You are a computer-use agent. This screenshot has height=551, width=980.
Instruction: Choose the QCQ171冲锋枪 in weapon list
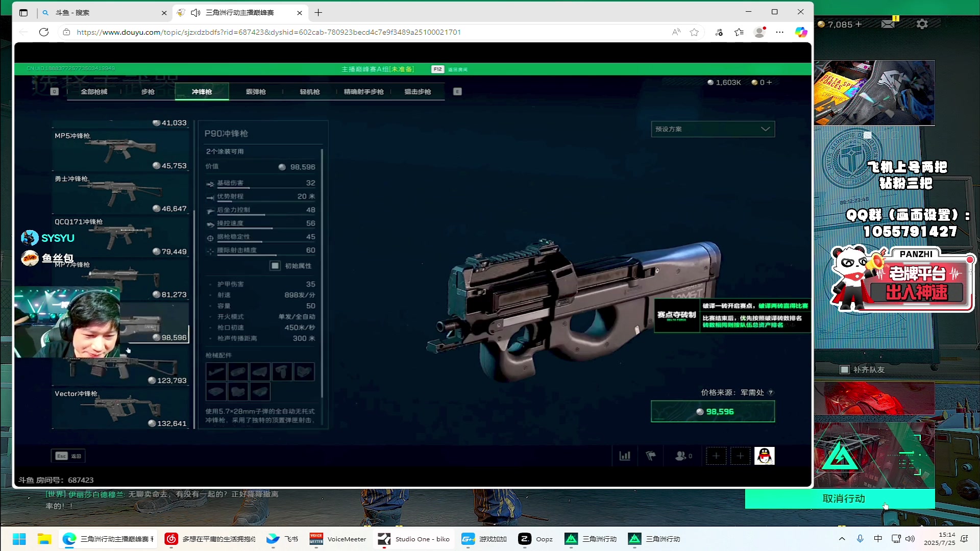(120, 236)
